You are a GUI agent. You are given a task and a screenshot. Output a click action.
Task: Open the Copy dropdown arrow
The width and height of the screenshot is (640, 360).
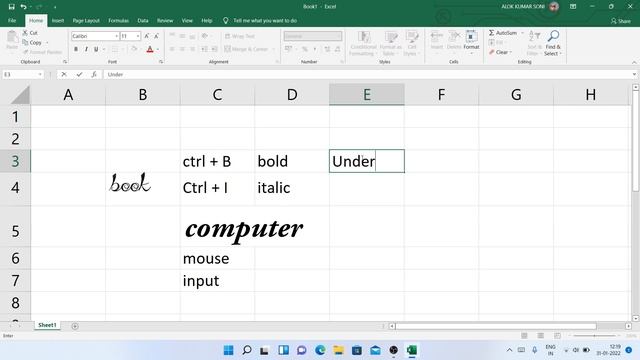click(47, 42)
